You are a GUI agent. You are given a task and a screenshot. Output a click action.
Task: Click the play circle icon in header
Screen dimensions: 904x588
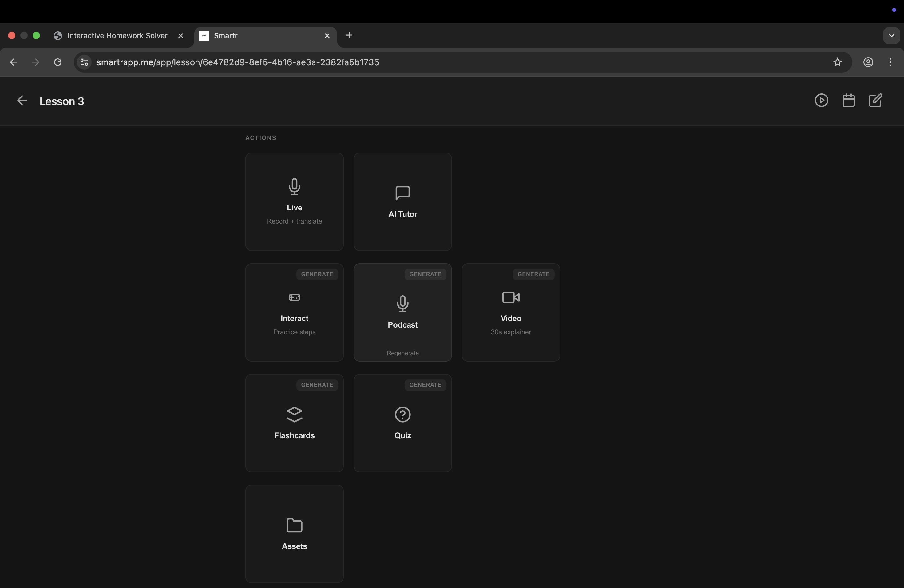(821, 101)
